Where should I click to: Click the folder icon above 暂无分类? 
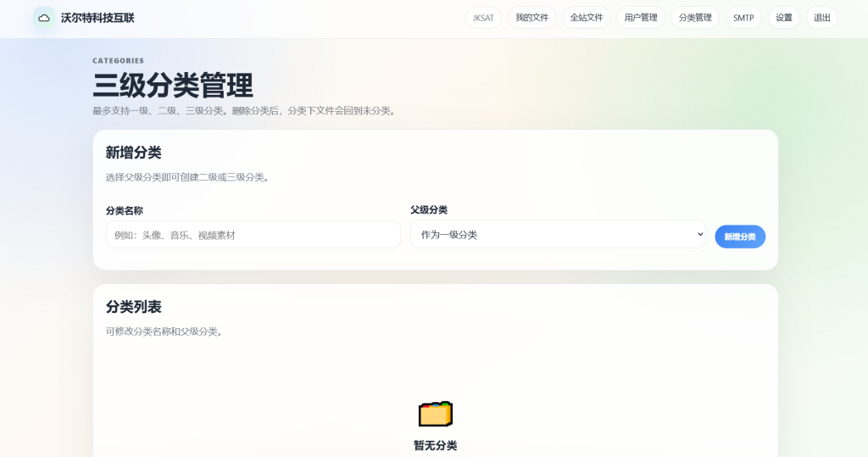click(435, 414)
